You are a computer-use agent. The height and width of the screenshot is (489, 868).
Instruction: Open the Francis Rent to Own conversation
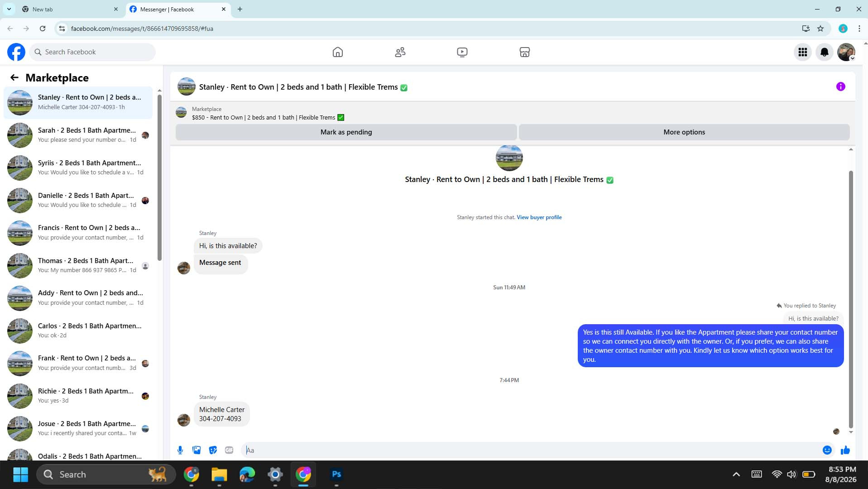pyautogui.click(x=78, y=233)
